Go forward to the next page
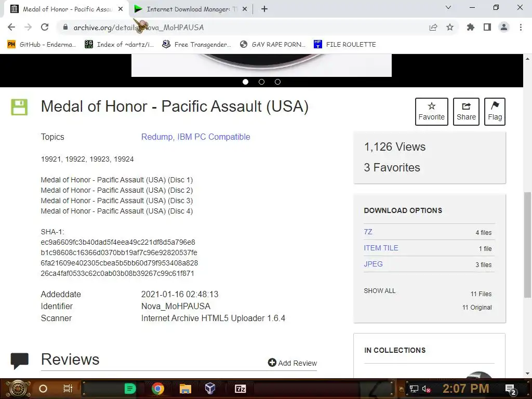Viewport: 532px width, 399px height. [x=28, y=27]
